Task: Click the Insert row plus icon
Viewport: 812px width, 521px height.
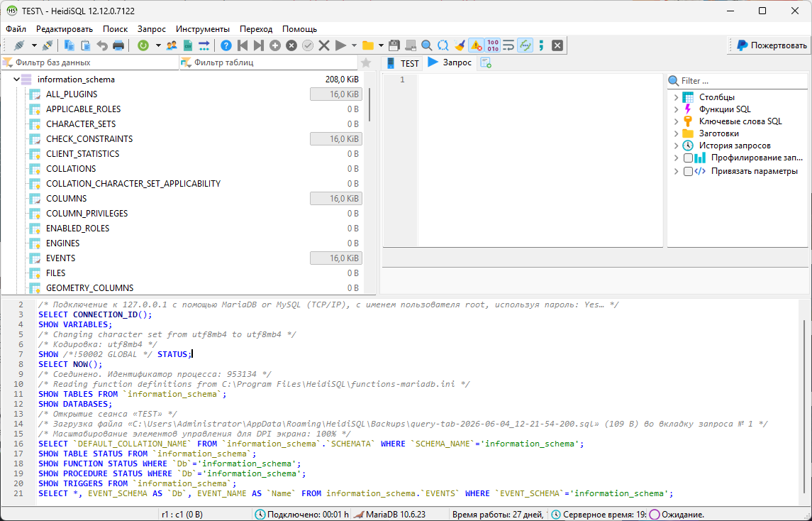Action: click(x=275, y=45)
